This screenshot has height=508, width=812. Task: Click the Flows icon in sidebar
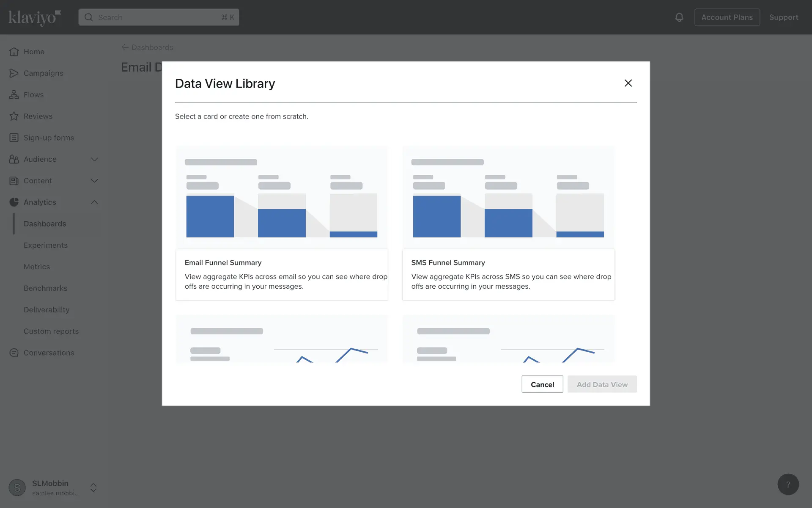(x=14, y=95)
